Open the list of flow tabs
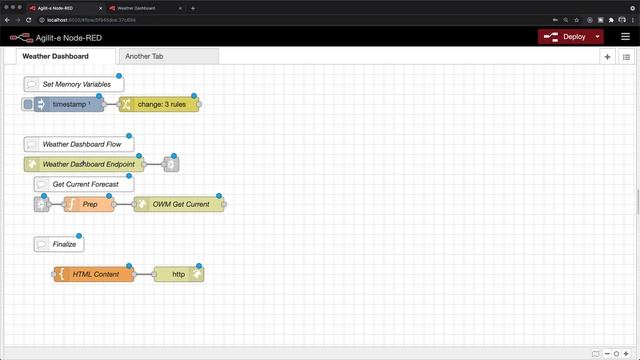This screenshot has width=640, height=360. click(x=627, y=57)
